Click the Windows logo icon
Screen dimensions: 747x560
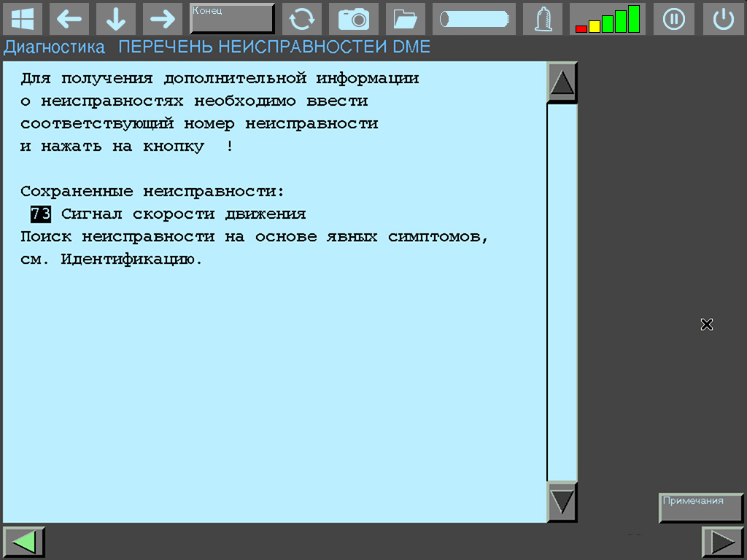[23, 19]
